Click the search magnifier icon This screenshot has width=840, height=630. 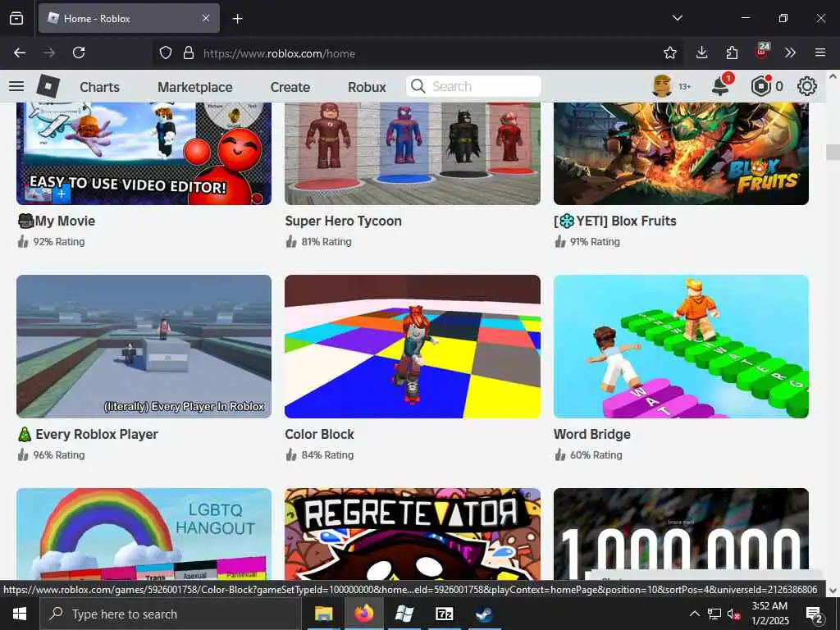(x=418, y=86)
